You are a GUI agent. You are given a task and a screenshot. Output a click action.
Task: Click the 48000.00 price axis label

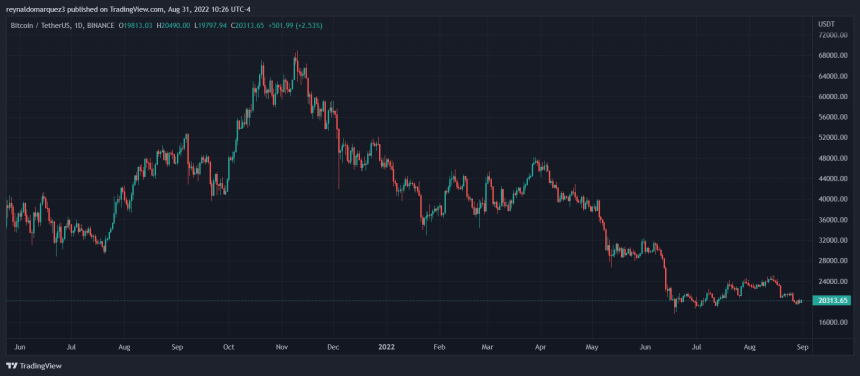[x=833, y=158]
